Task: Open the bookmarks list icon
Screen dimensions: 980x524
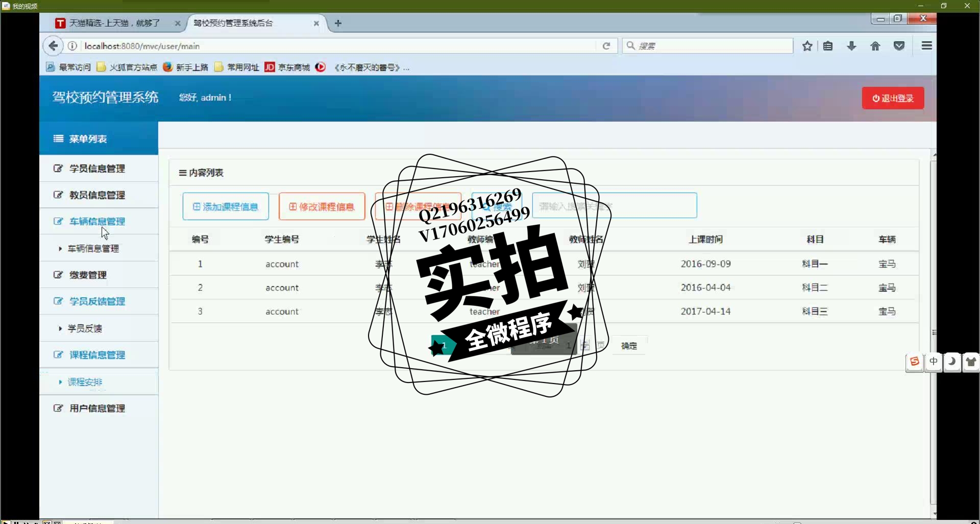Action: (828, 46)
